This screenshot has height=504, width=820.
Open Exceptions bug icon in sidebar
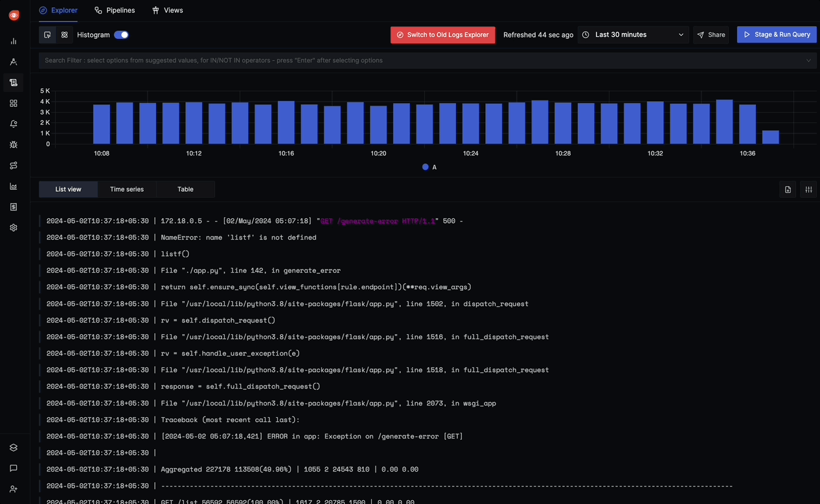click(x=14, y=144)
